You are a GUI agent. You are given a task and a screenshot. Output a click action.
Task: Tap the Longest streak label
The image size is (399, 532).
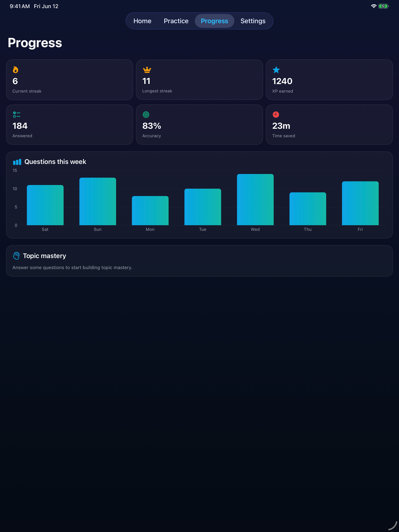click(157, 91)
